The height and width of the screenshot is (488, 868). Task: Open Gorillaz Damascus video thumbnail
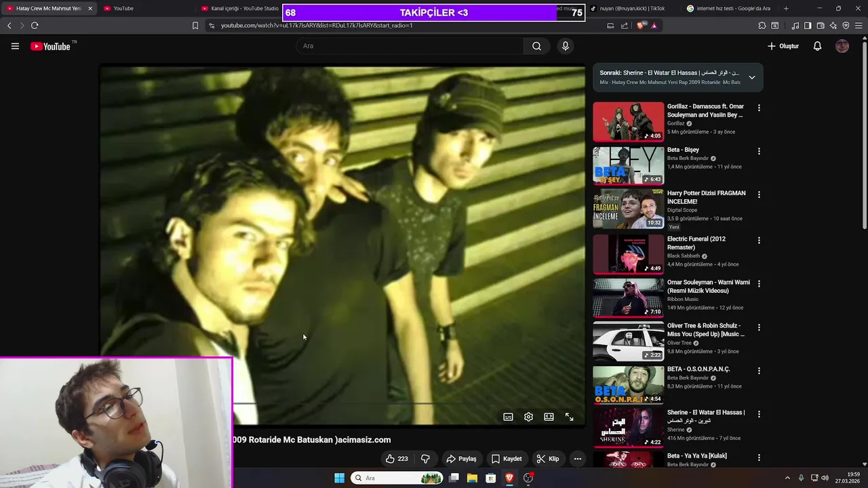pos(629,122)
